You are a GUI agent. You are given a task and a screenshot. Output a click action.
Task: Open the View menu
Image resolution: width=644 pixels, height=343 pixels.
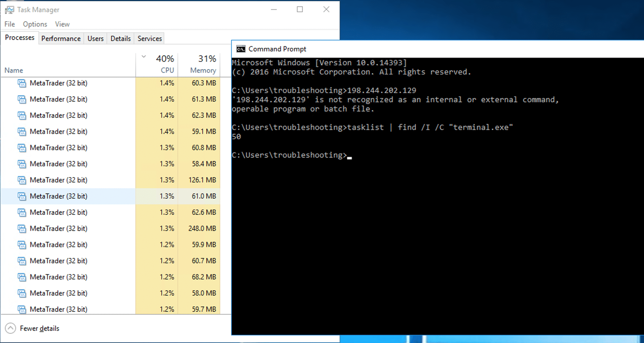(62, 24)
